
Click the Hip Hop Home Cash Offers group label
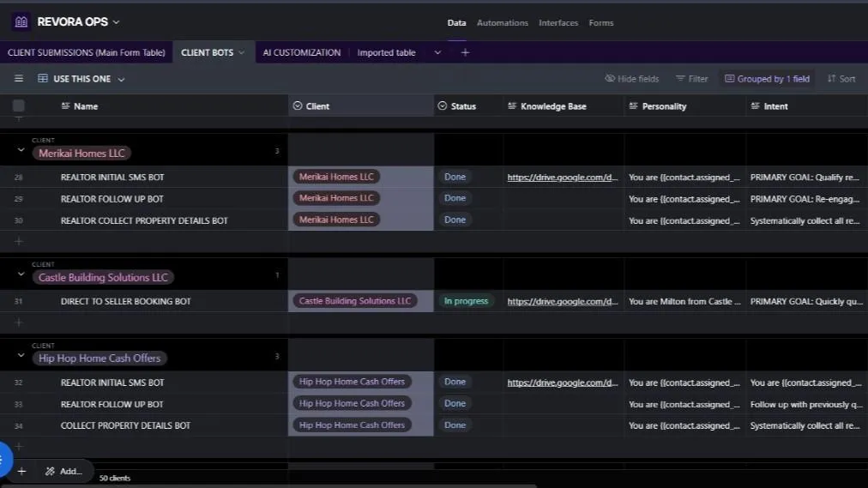coord(99,358)
